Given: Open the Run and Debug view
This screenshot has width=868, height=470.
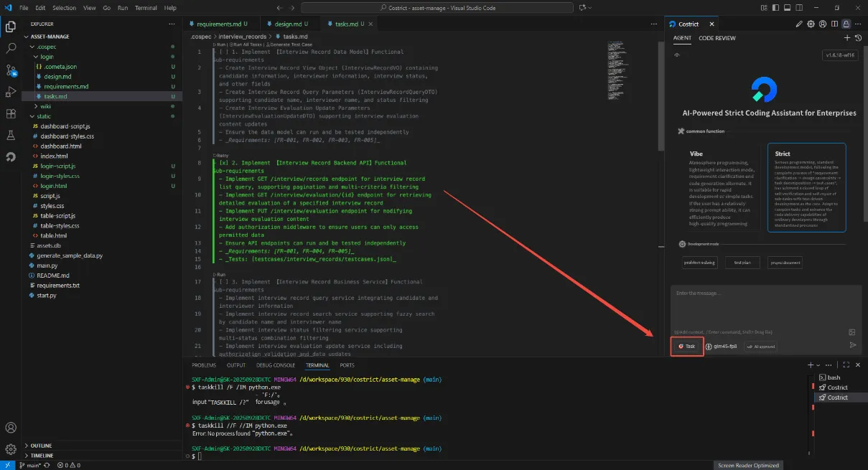Looking at the screenshot, I should coord(11,92).
